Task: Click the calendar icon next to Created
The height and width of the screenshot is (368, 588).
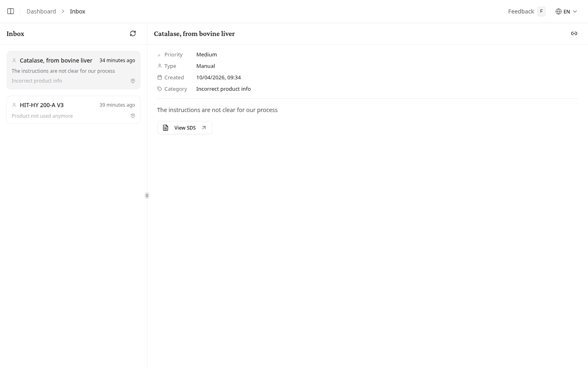Action: [160, 77]
